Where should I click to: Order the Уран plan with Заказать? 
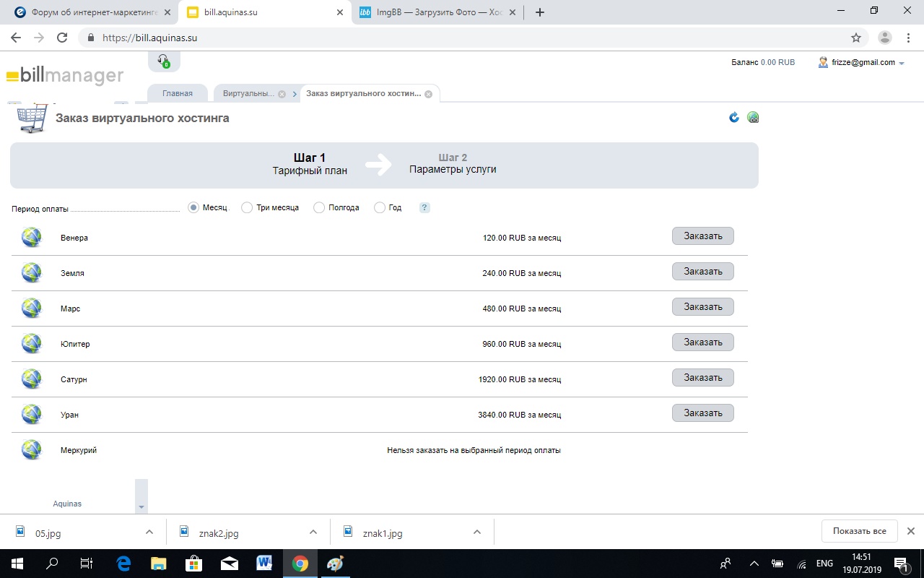[x=703, y=413]
